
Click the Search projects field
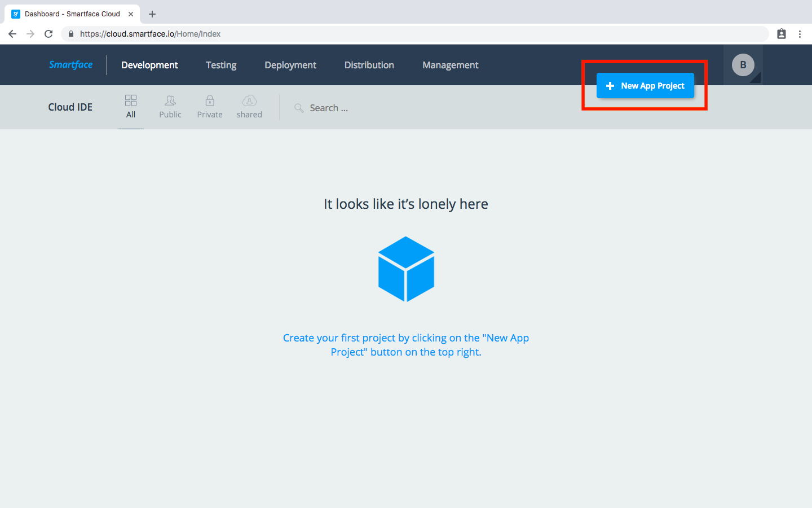329,108
